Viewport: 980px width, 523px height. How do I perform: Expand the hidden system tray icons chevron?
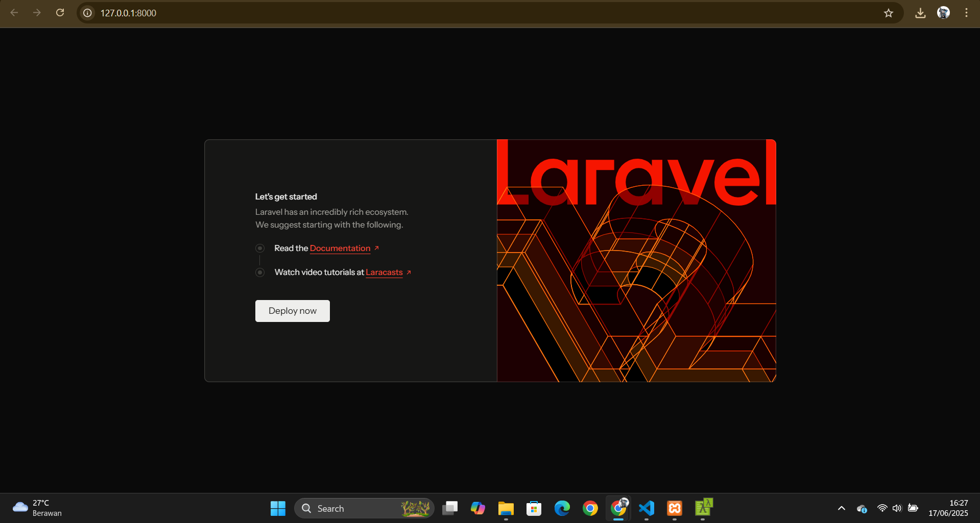(x=841, y=508)
